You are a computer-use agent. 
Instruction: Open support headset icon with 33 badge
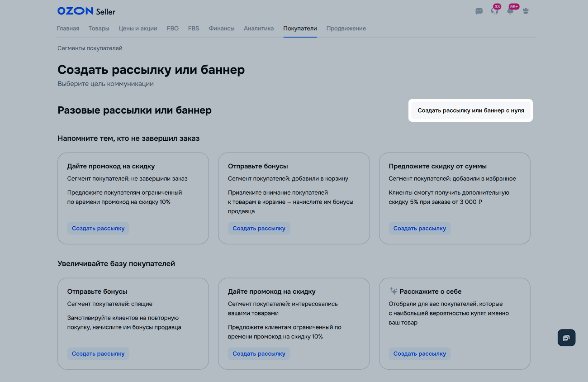494,11
